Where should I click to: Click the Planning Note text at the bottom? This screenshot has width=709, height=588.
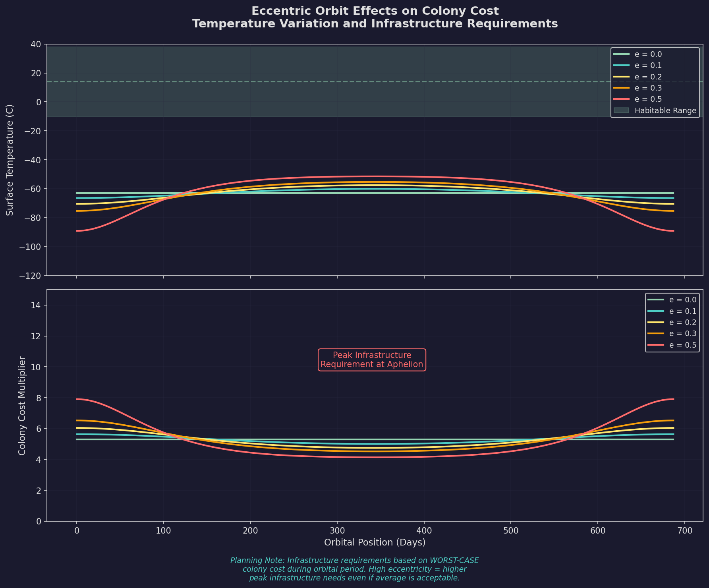[x=354, y=569]
